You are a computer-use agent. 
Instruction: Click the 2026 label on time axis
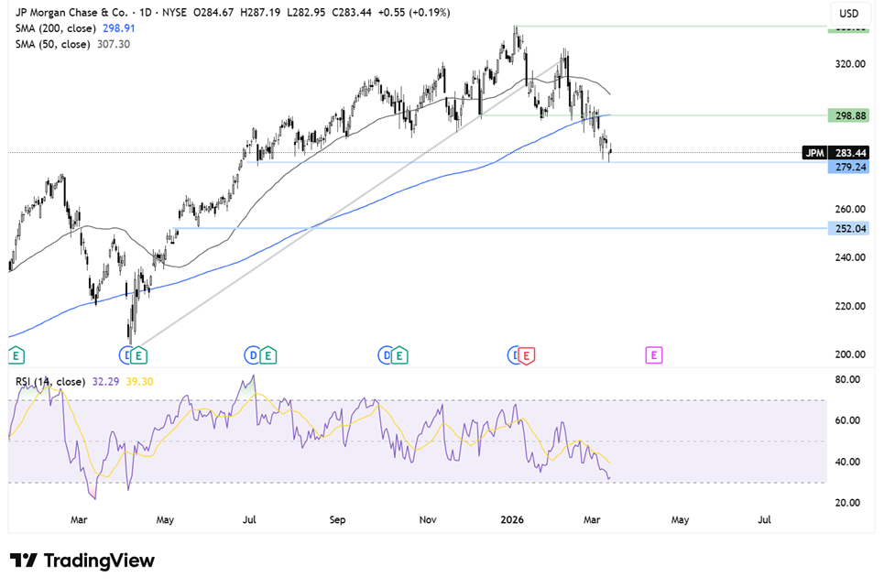click(512, 520)
